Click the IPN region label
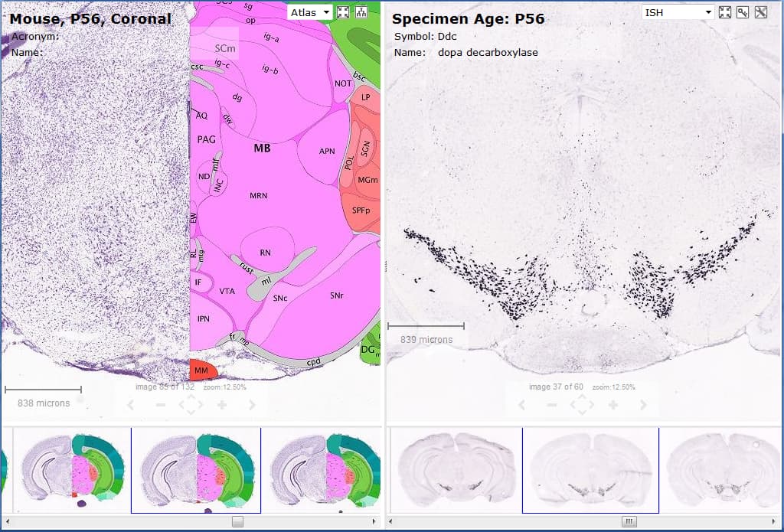The height and width of the screenshot is (532, 784). tap(204, 318)
